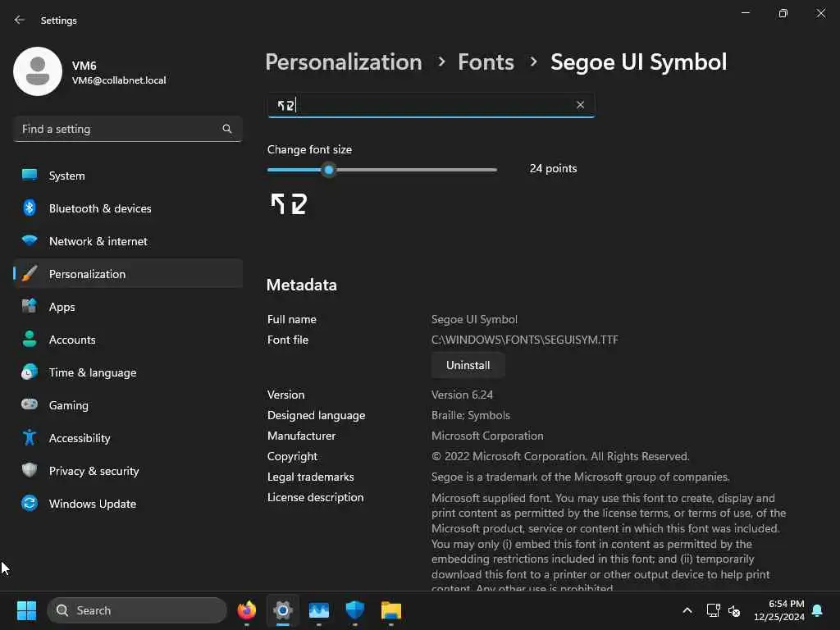
Task: Click the font size slider handle
Action: 329,170
